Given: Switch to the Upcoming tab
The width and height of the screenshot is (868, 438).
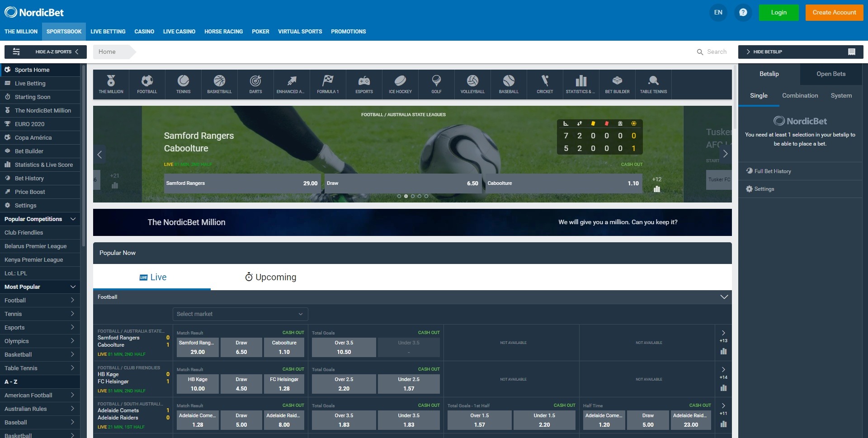Looking at the screenshot, I should (270, 277).
